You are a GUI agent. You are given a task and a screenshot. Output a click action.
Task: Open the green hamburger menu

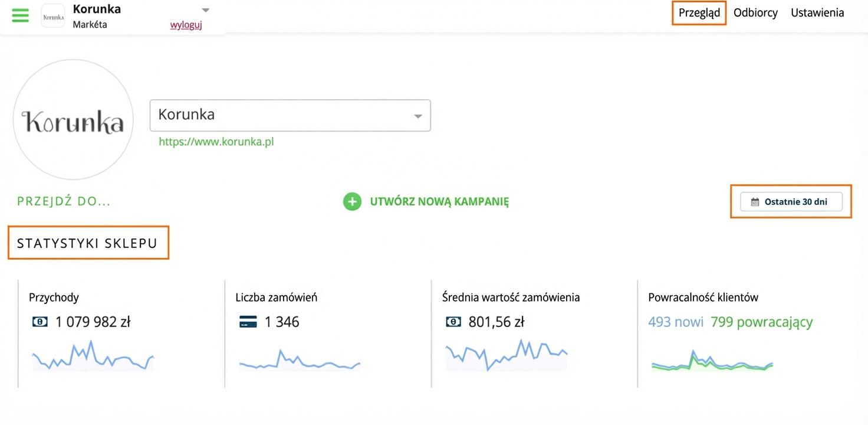coord(21,15)
